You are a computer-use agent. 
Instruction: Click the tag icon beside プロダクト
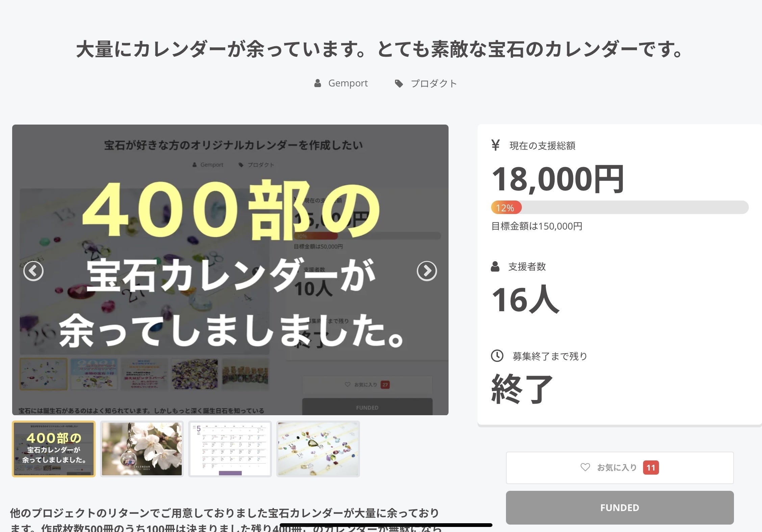tap(399, 84)
